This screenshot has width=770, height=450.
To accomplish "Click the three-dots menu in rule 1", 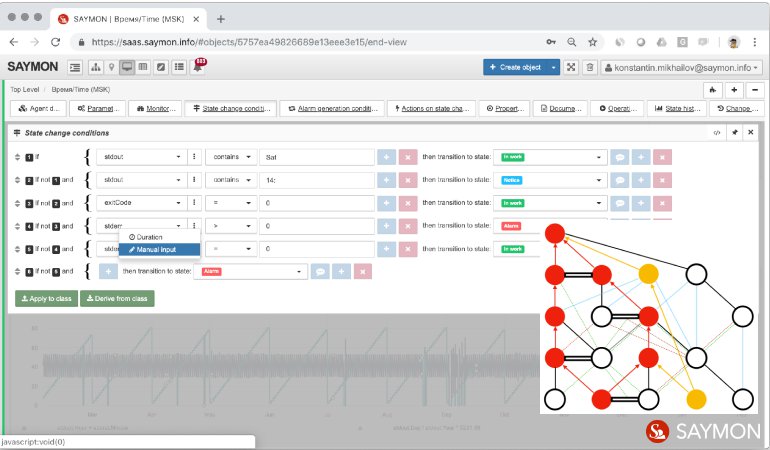I will pos(194,157).
